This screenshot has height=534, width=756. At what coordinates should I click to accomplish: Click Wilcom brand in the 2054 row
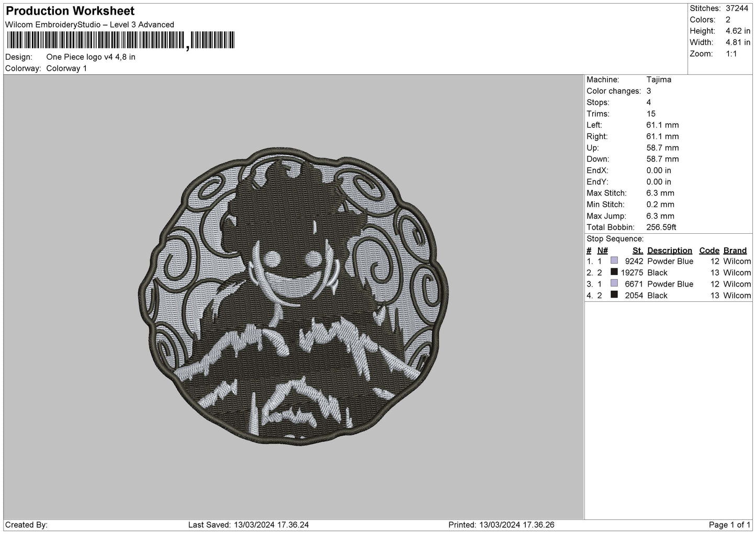737,296
